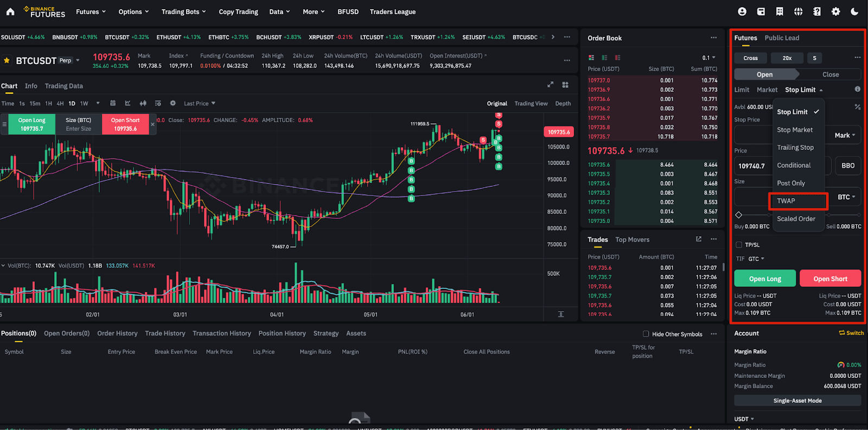Go to the Binance home icon
Image resolution: width=868 pixels, height=430 pixels.
10,11
